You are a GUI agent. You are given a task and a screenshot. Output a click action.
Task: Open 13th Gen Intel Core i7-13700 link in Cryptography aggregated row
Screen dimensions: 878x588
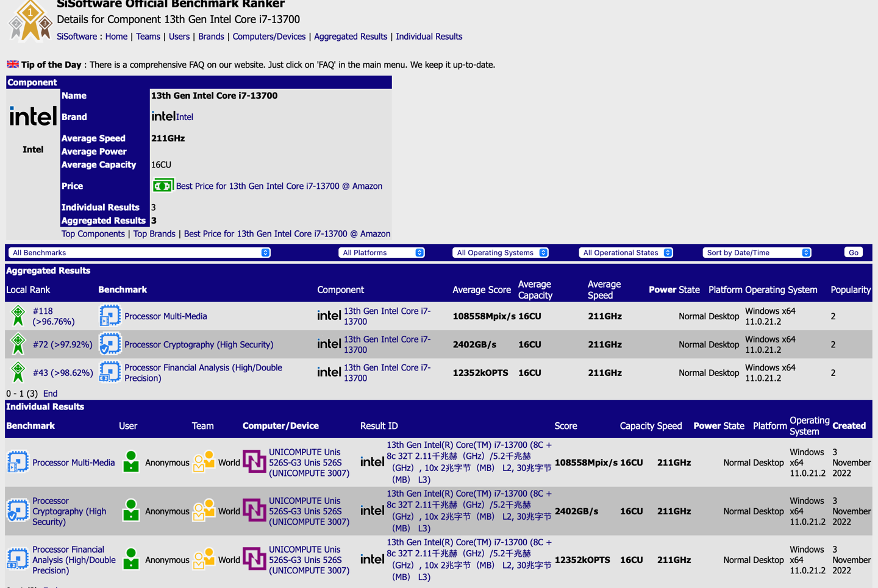387,344
